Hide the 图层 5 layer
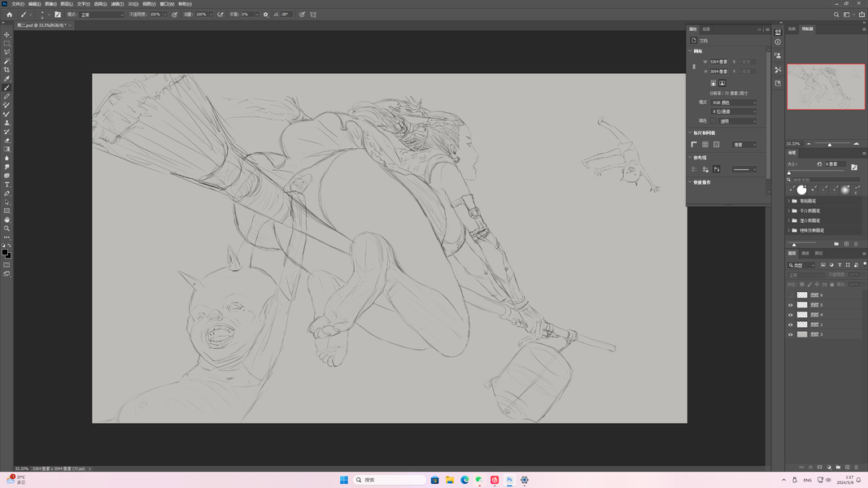The width and height of the screenshot is (868, 488). [x=791, y=305]
